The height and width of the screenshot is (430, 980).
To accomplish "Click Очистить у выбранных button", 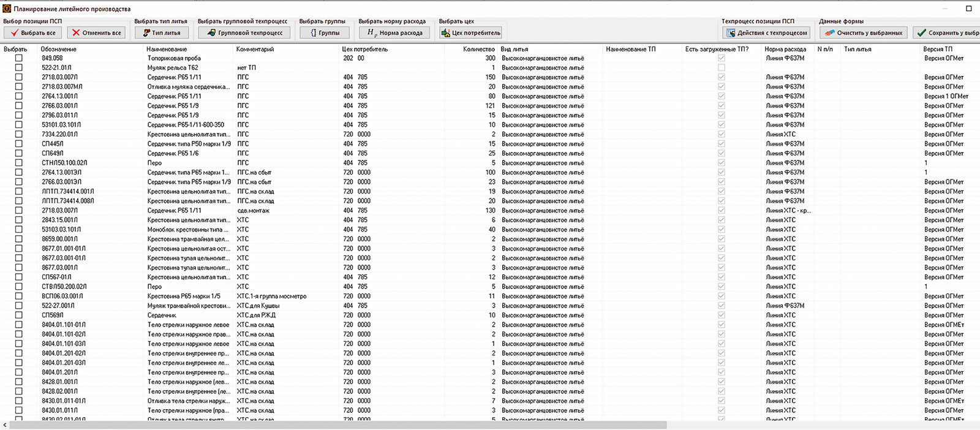I will [x=863, y=32].
